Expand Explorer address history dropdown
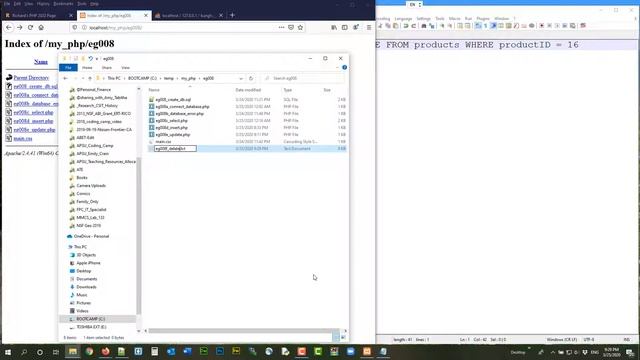The width and height of the screenshot is (640, 360). click(241, 78)
